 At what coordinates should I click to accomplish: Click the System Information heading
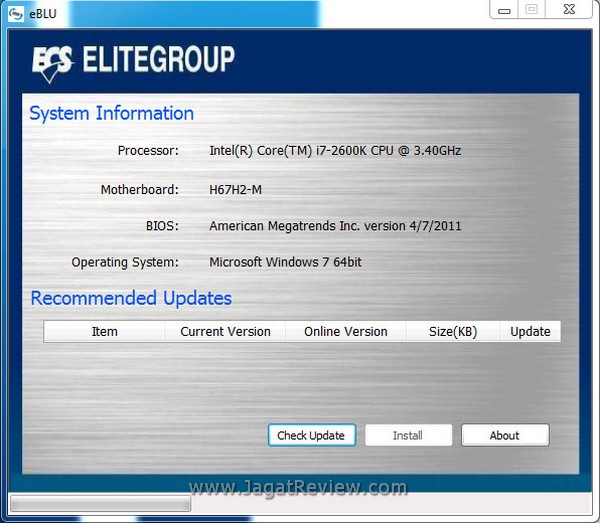point(112,113)
